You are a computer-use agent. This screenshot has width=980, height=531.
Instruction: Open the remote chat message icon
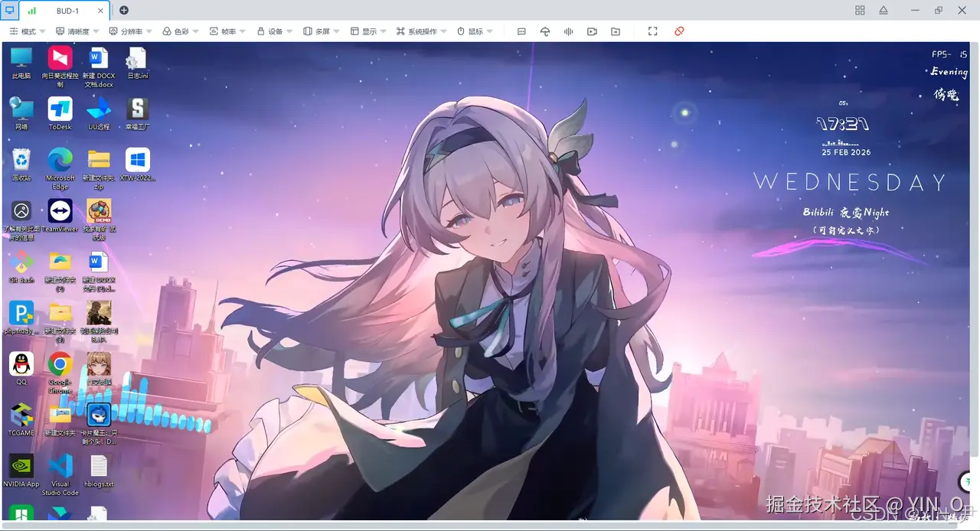click(521, 31)
